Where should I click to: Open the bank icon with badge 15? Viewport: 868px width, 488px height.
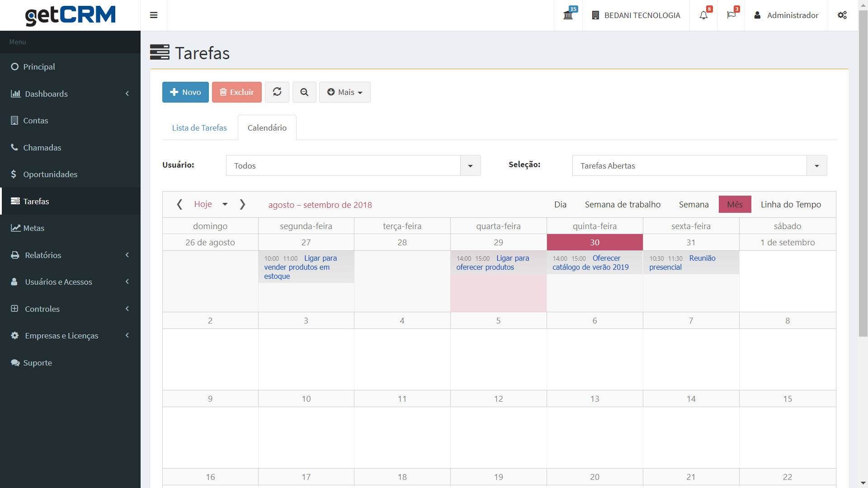(568, 15)
